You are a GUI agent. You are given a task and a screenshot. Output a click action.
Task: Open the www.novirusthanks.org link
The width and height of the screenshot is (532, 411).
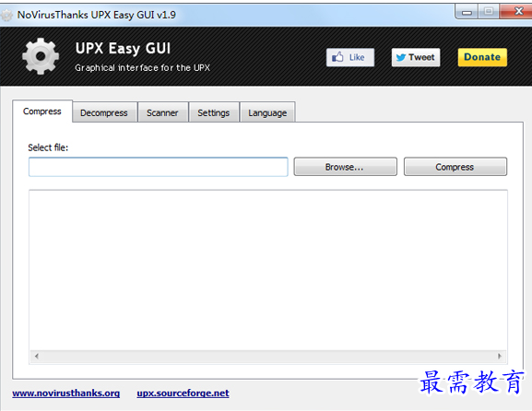pyautogui.click(x=66, y=393)
